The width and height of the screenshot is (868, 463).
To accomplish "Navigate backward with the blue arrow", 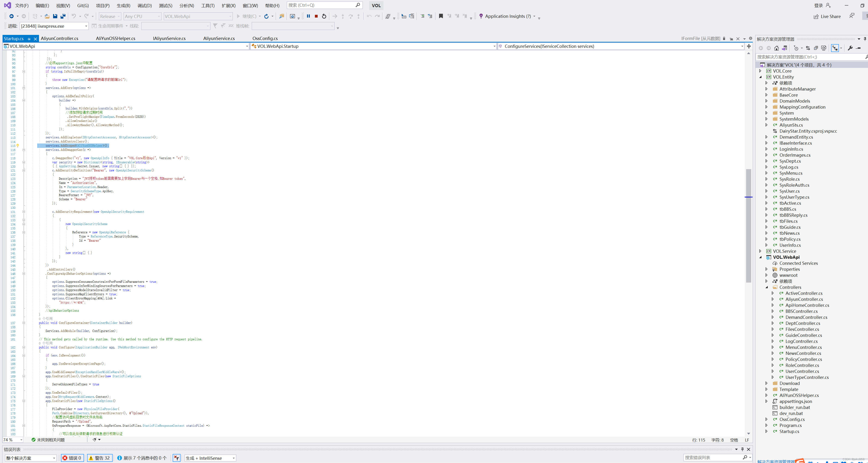I will 12,16.
